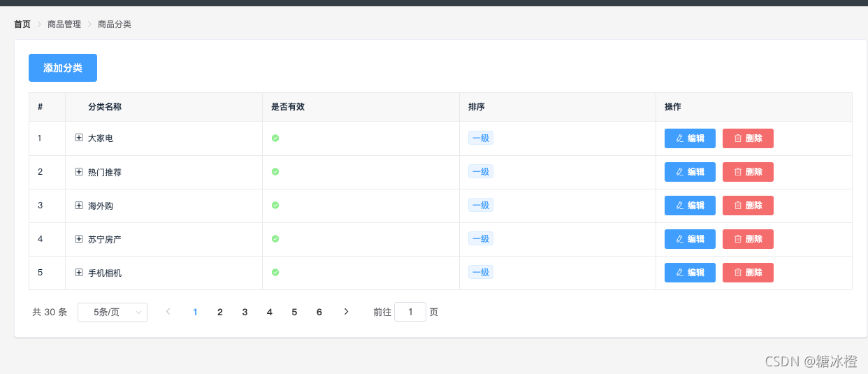Delete the 苏宁房产 category
Viewport: 868px width, 374px height.
[x=748, y=239]
